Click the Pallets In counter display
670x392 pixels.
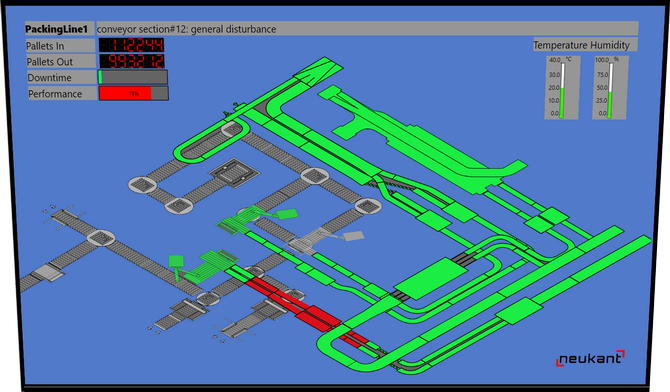pyautogui.click(x=132, y=45)
